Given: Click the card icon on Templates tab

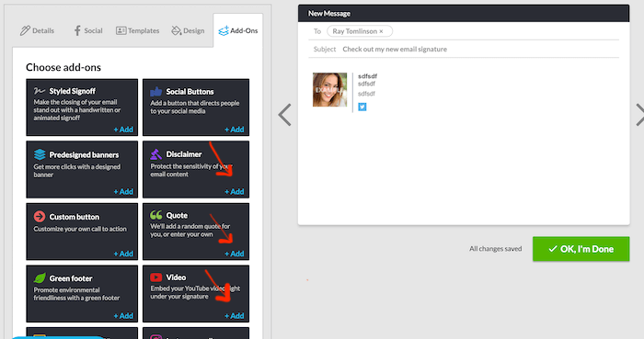Looking at the screenshot, I should (121, 30).
